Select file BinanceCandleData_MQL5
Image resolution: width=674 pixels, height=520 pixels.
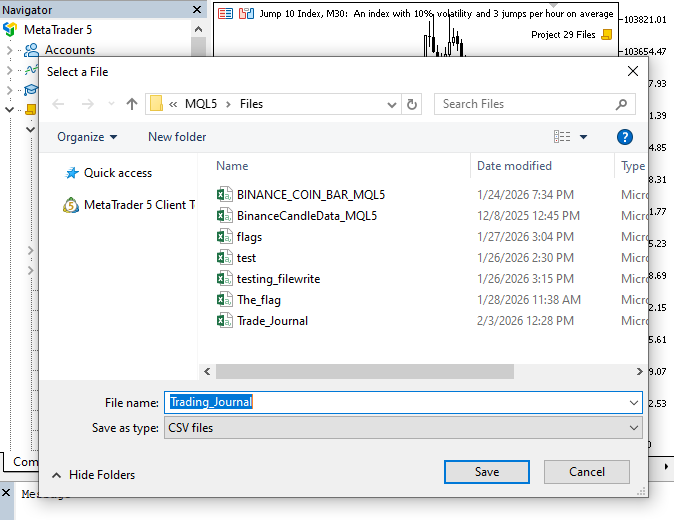[x=307, y=216]
